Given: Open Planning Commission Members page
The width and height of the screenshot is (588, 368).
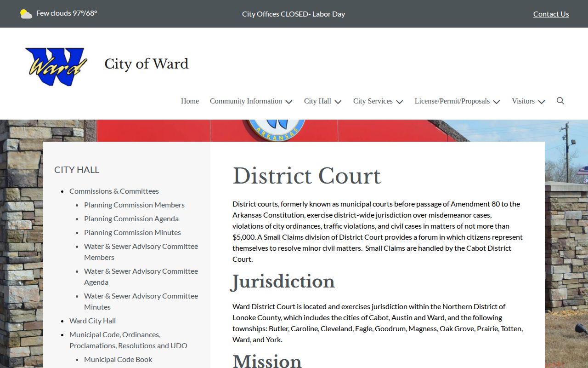Looking at the screenshot, I should click(134, 205).
